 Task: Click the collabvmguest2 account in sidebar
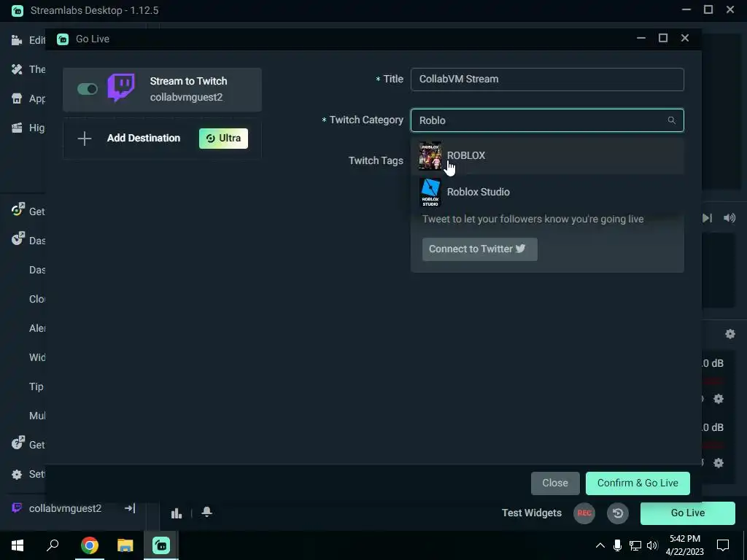point(65,508)
